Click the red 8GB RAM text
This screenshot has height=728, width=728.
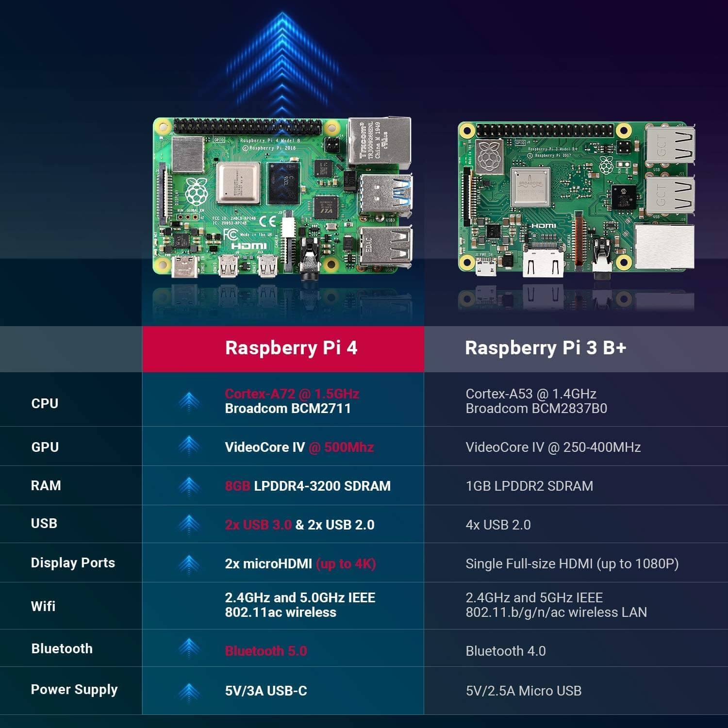click(x=238, y=486)
